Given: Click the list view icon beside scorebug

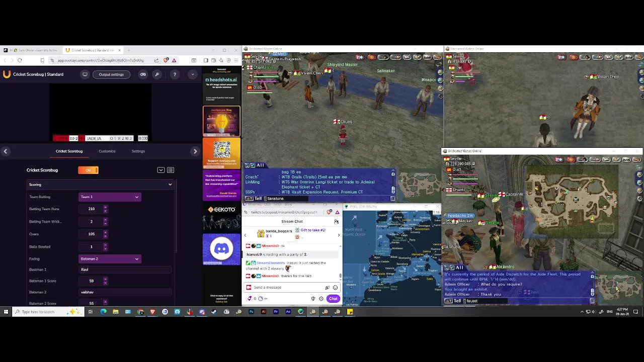Looking at the screenshot, I should tap(171, 170).
